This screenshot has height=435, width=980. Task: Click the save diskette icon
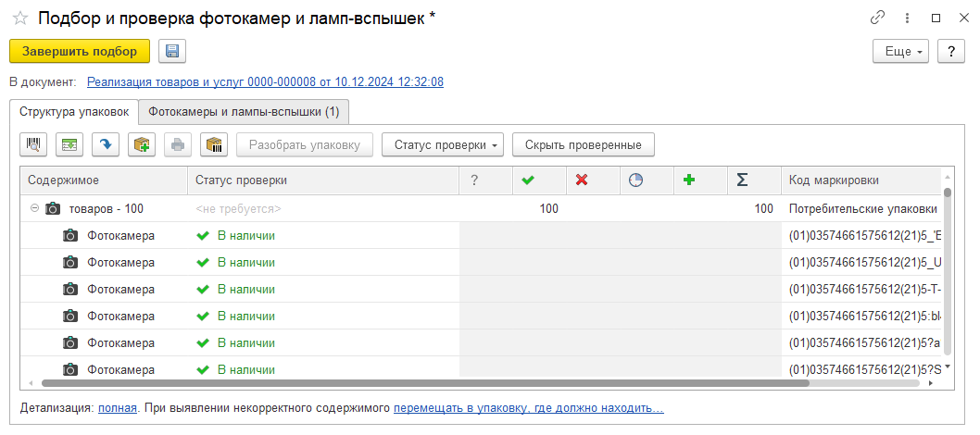pos(172,52)
